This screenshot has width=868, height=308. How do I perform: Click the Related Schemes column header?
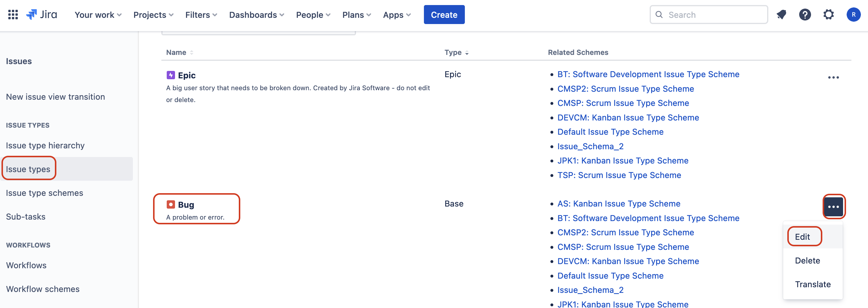tap(578, 52)
